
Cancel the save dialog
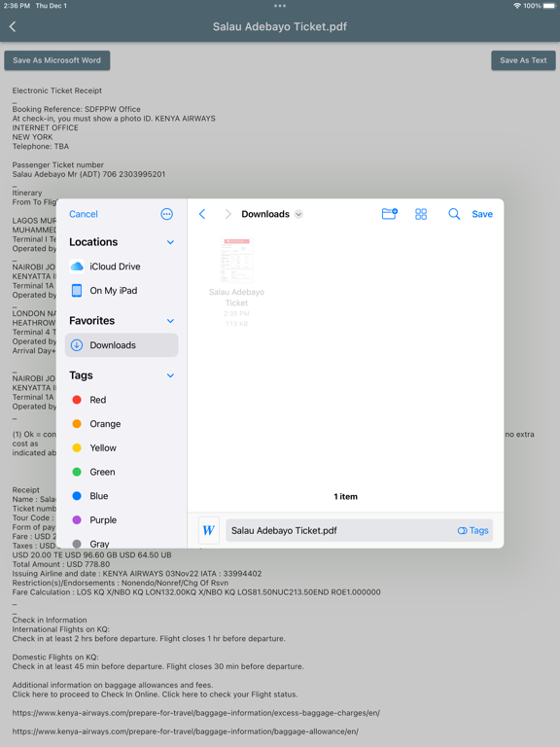pos(84,214)
